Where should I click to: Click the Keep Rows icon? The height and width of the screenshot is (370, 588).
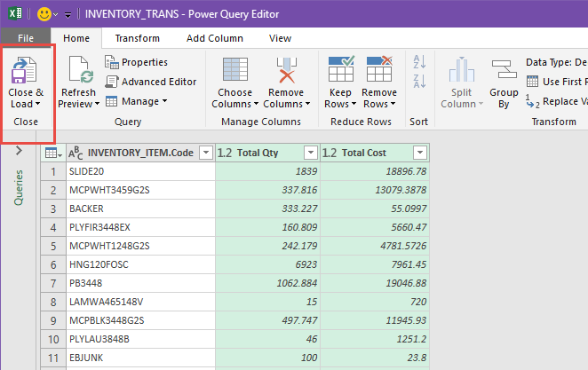[x=341, y=70]
